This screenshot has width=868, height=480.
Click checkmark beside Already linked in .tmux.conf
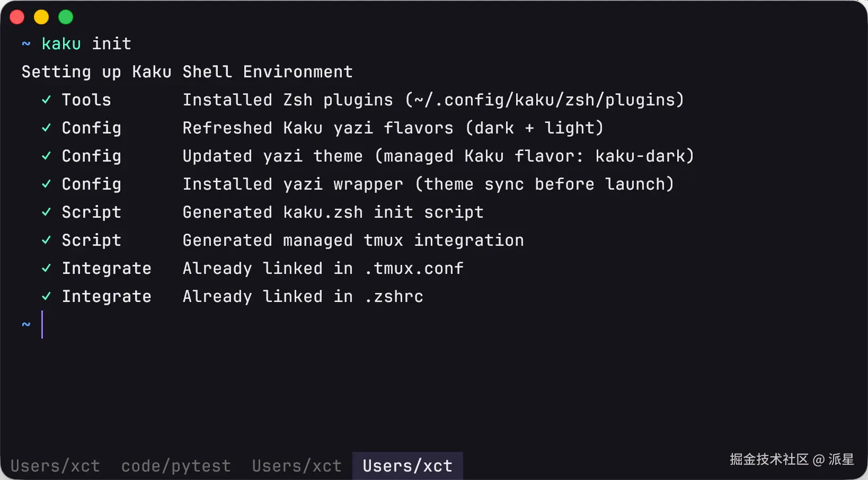click(x=47, y=268)
